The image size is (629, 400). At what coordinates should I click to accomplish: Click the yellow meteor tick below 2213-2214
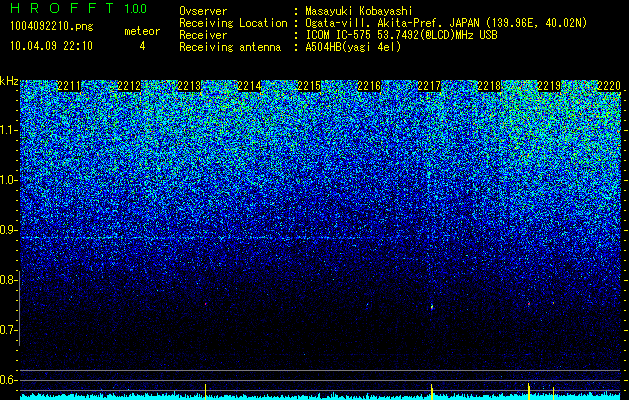pyautogui.click(x=206, y=391)
